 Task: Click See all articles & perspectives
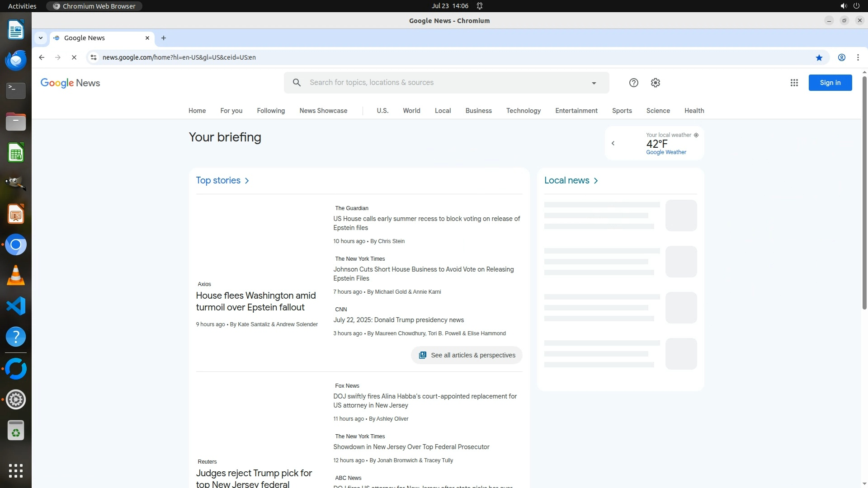[x=466, y=355]
